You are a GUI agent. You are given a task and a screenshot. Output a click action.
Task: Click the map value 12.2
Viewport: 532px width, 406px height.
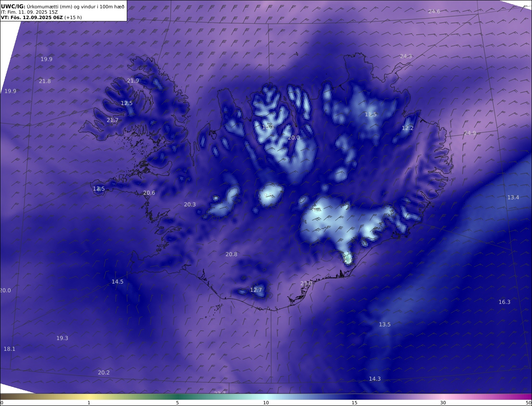(408, 128)
